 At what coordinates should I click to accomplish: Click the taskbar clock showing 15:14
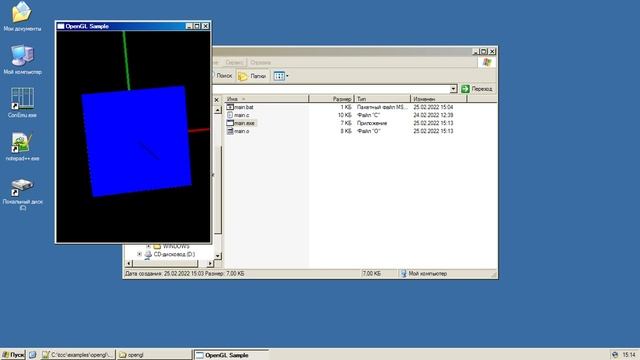pos(629,355)
